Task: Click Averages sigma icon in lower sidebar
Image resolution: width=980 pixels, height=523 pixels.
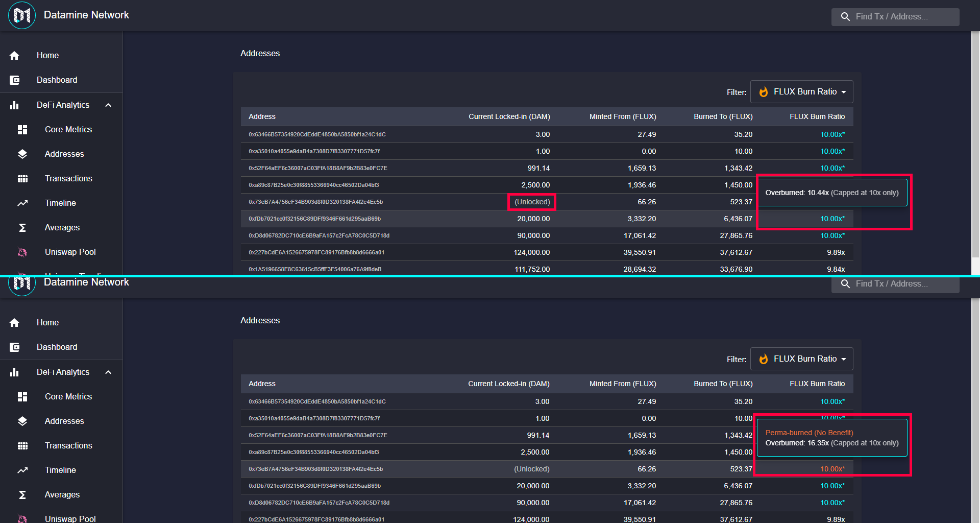Action: [22, 495]
